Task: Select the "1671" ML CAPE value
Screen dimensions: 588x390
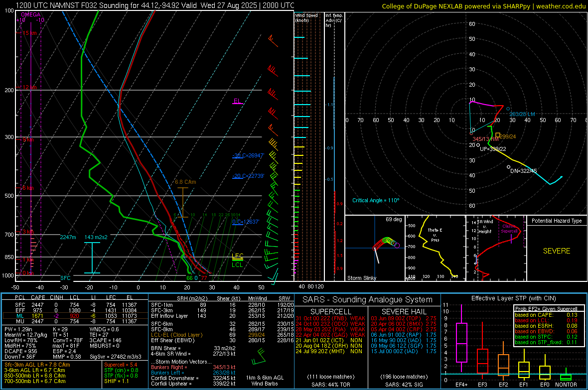Action: tap(37, 316)
